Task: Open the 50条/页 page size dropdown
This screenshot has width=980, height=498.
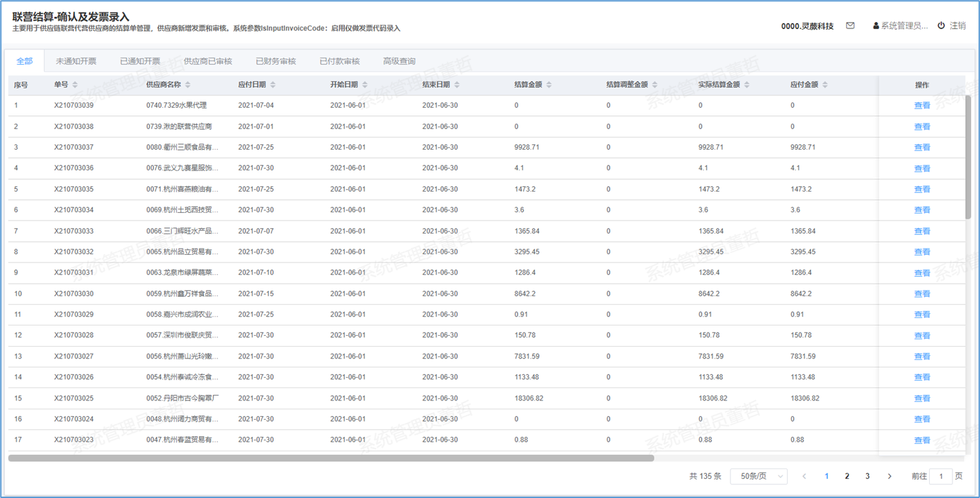Action: point(758,476)
